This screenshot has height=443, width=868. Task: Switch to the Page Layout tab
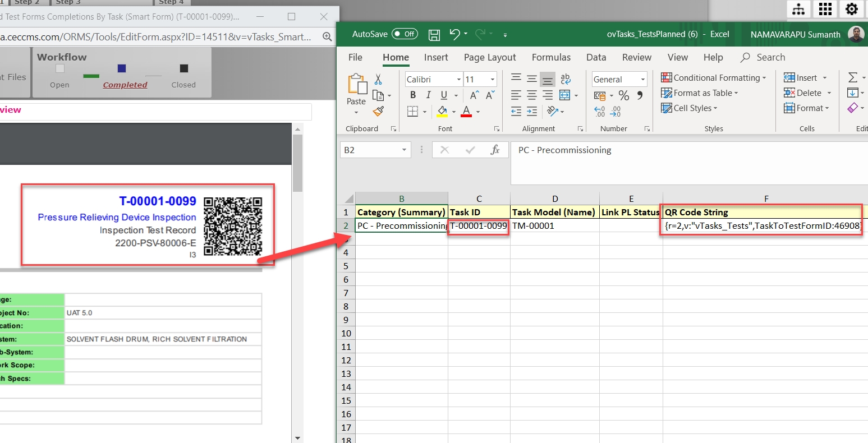[489, 57]
